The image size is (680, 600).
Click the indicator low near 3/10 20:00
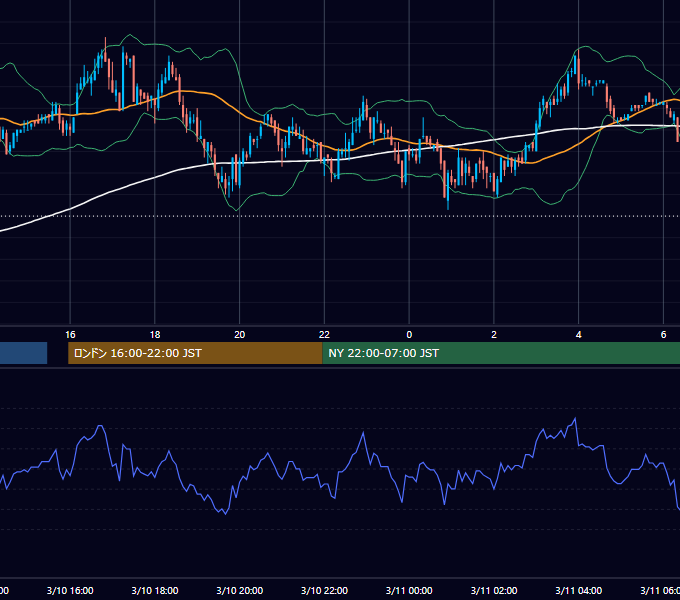225,514
